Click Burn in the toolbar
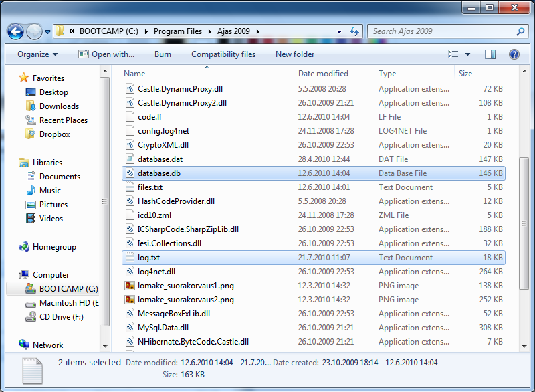 pyautogui.click(x=163, y=54)
